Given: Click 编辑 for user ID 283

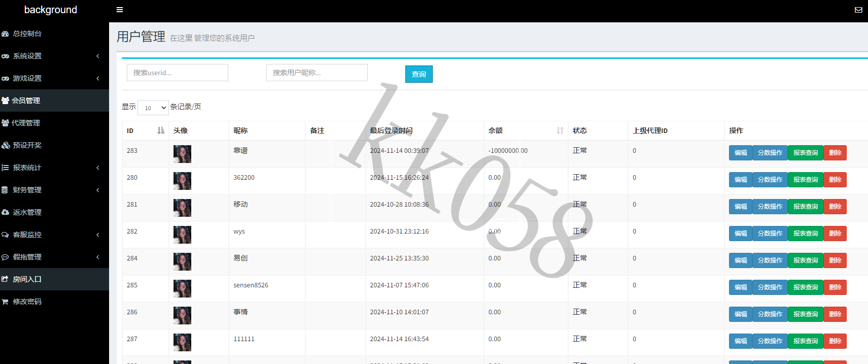Looking at the screenshot, I should [741, 153].
